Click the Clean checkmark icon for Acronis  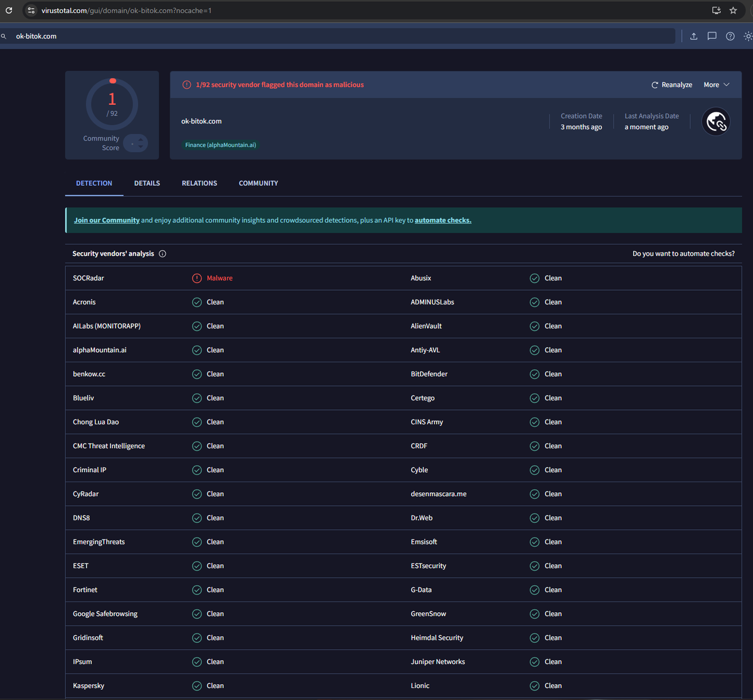(197, 302)
